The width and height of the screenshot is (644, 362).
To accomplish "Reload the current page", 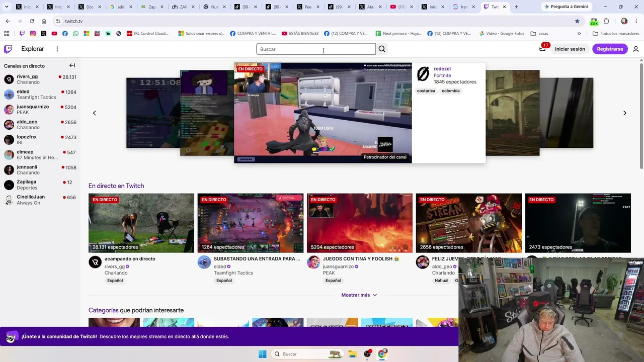I will tap(32, 21).
